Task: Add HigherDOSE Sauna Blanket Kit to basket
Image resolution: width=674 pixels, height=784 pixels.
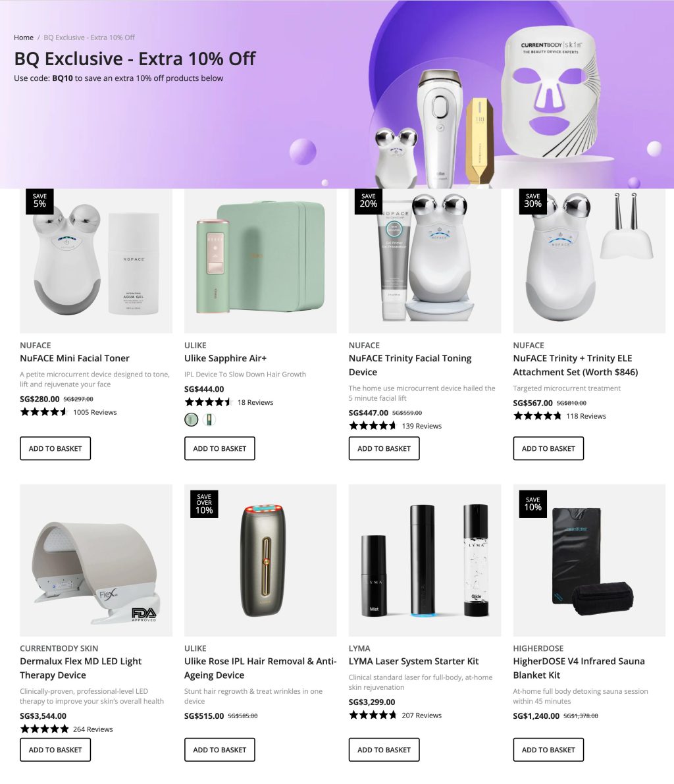Action: (548, 750)
